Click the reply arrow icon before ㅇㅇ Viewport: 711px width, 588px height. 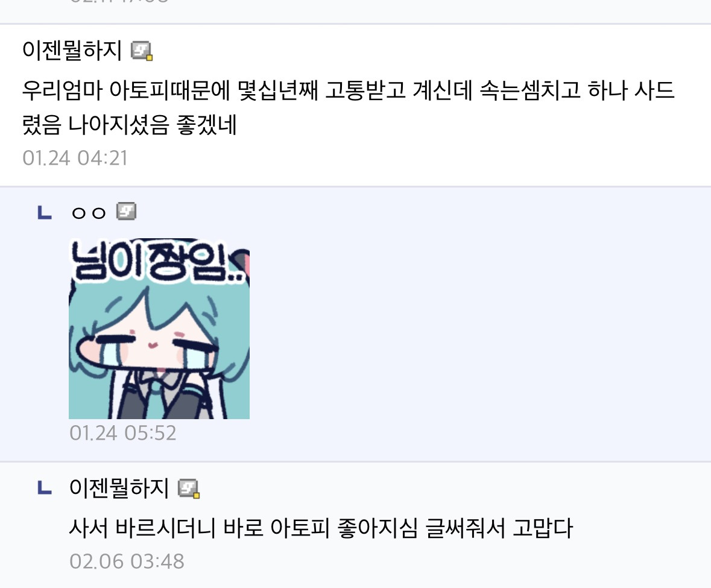(x=45, y=213)
